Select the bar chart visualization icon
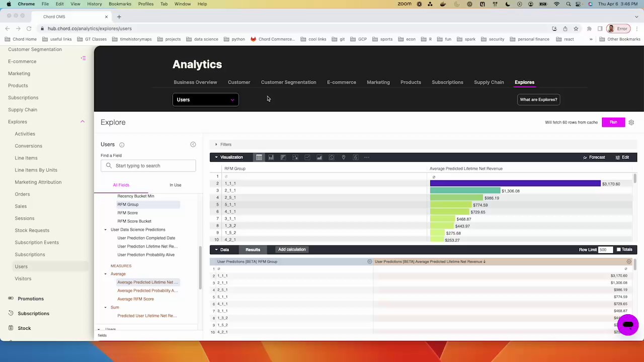Viewport: 644px width, 362px height. pos(283,157)
